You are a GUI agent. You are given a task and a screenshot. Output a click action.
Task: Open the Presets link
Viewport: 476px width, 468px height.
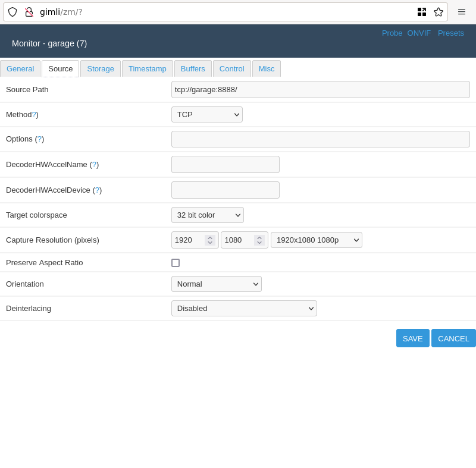pyautogui.click(x=451, y=33)
